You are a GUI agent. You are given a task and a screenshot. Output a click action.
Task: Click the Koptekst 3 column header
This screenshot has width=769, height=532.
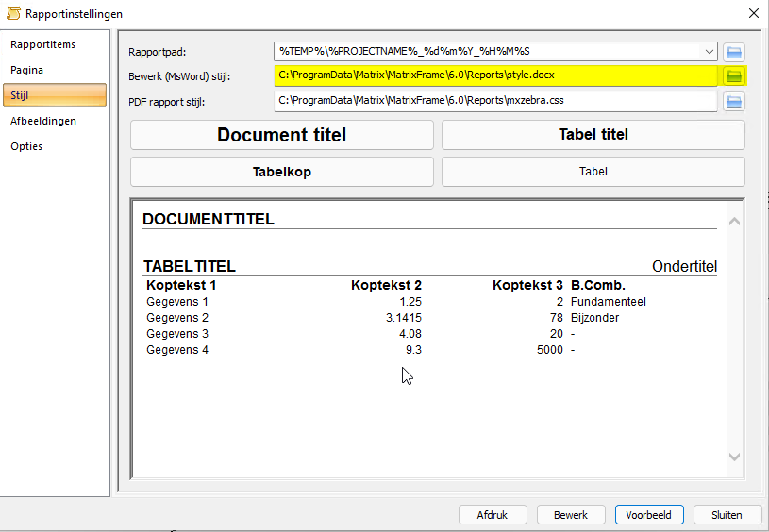(527, 286)
